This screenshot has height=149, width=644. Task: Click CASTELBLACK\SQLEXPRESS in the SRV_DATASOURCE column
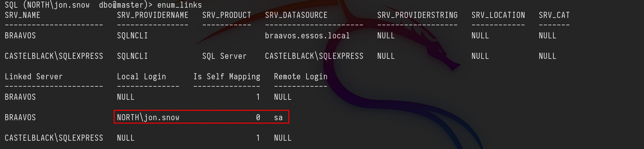pyautogui.click(x=314, y=56)
